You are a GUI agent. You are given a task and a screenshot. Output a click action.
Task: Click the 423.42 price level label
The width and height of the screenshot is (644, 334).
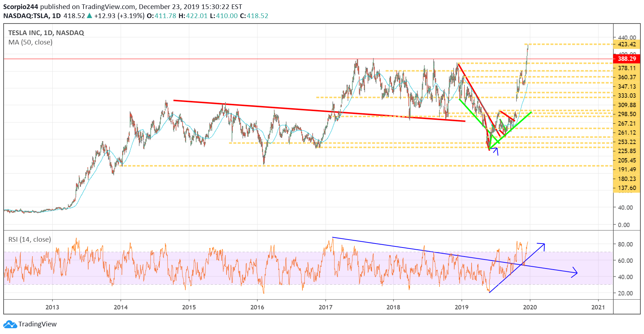627,44
